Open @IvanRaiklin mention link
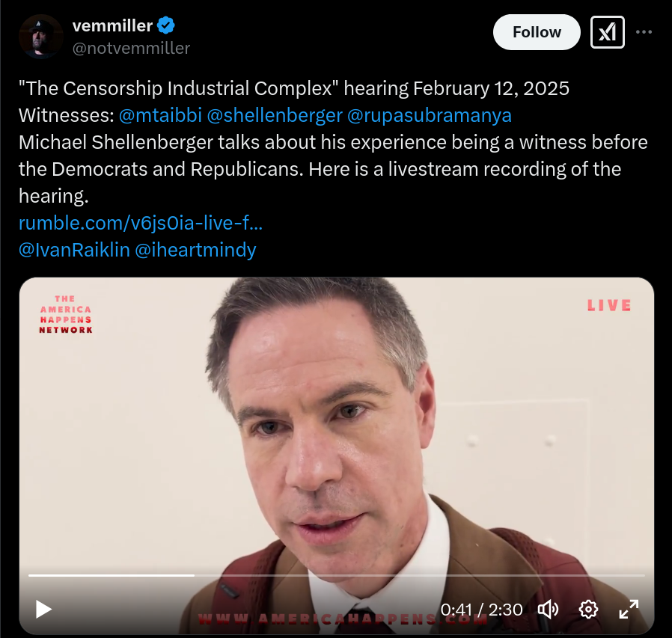Image resolution: width=672 pixels, height=638 pixels. (x=74, y=250)
